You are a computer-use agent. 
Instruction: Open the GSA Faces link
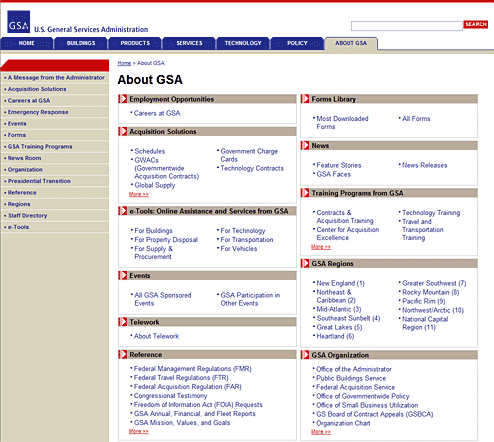pos(334,174)
